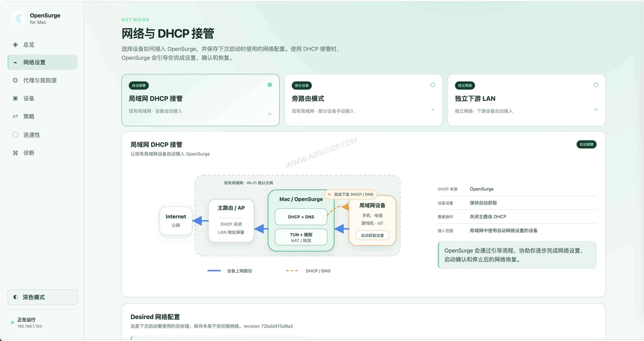Click the Desired 网络配置 heading
Viewport: 644px width, 341px height.
pos(155,317)
